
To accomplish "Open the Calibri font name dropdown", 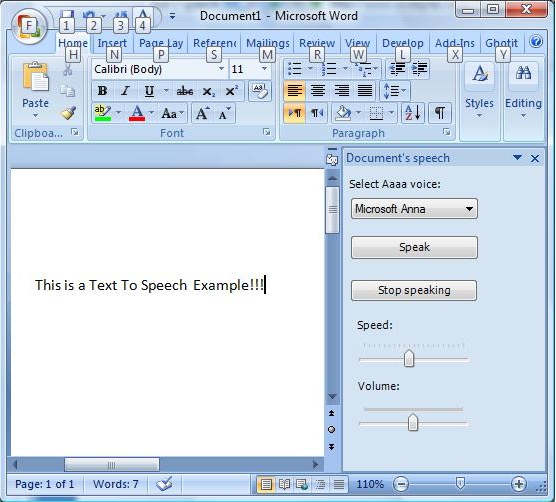I will pos(221,69).
